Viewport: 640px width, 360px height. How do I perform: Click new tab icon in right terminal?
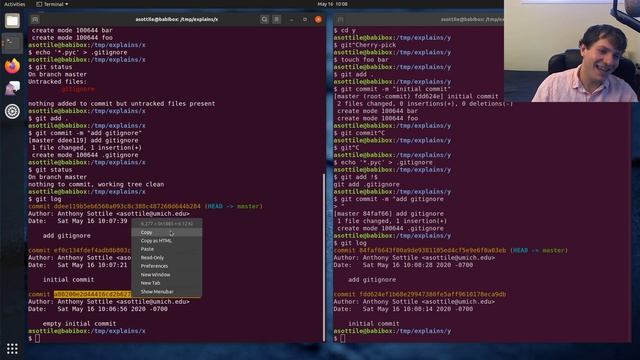tap(340, 19)
